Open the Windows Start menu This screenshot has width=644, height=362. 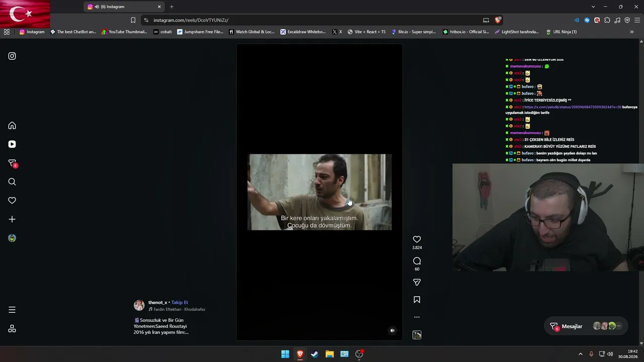pos(285,354)
